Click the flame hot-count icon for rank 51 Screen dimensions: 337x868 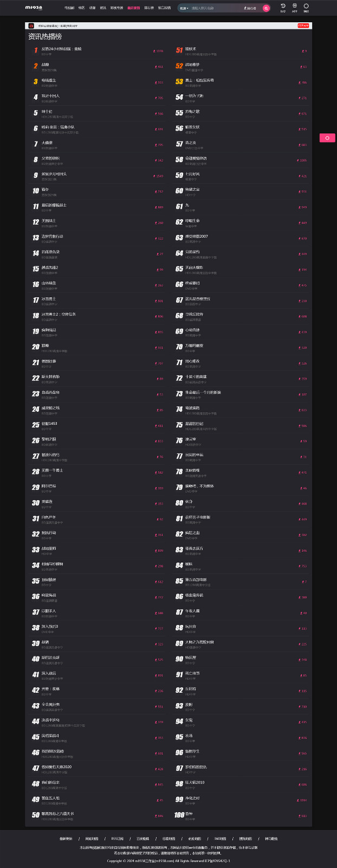(302, 51)
